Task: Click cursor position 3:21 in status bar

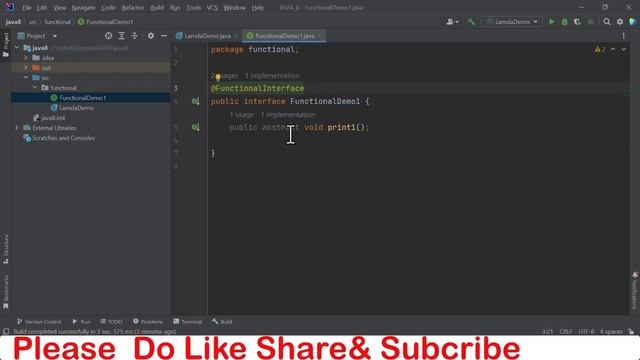Action: click(547, 331)
